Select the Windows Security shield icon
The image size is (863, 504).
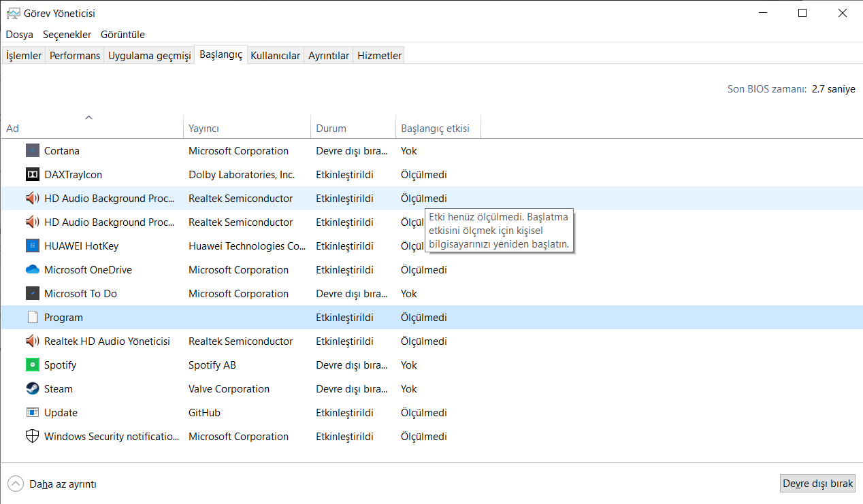click(x=33, y=437)
